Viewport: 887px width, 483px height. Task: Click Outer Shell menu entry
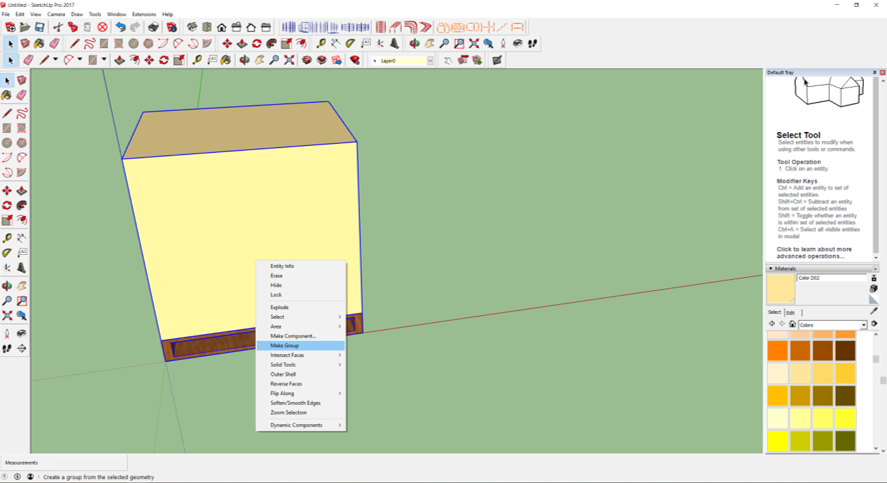(301, 374)
